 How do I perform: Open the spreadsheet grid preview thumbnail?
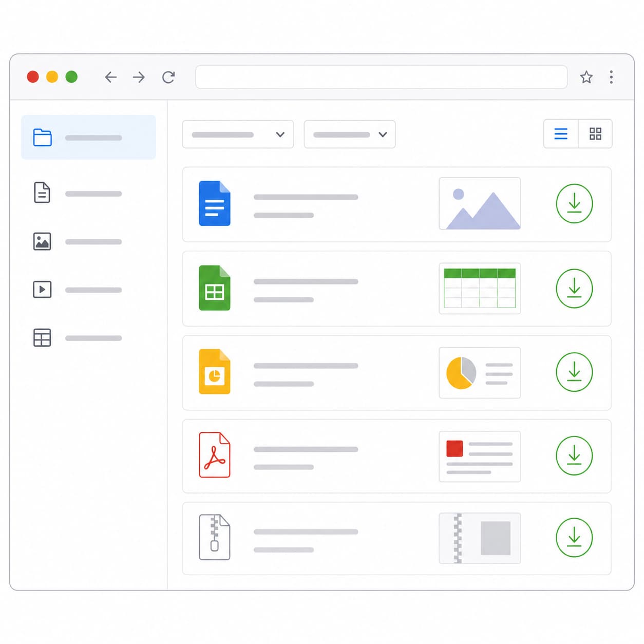pos(480,288)
